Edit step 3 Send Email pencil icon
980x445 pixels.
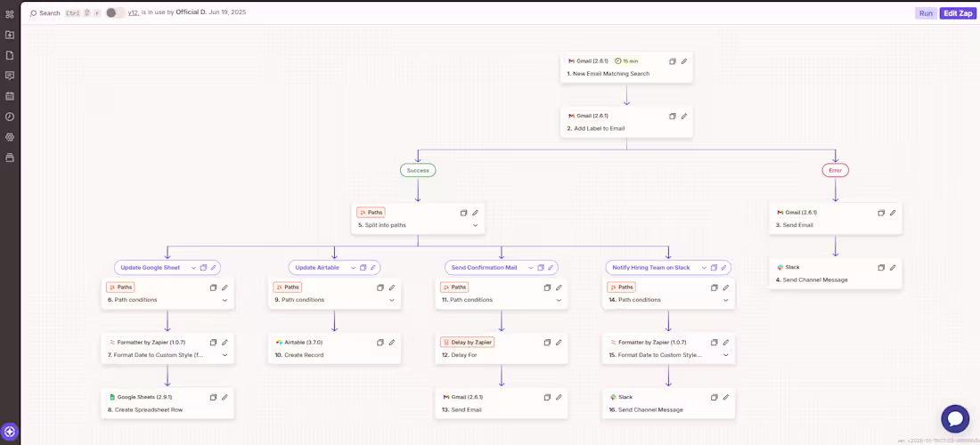[893, 213]
